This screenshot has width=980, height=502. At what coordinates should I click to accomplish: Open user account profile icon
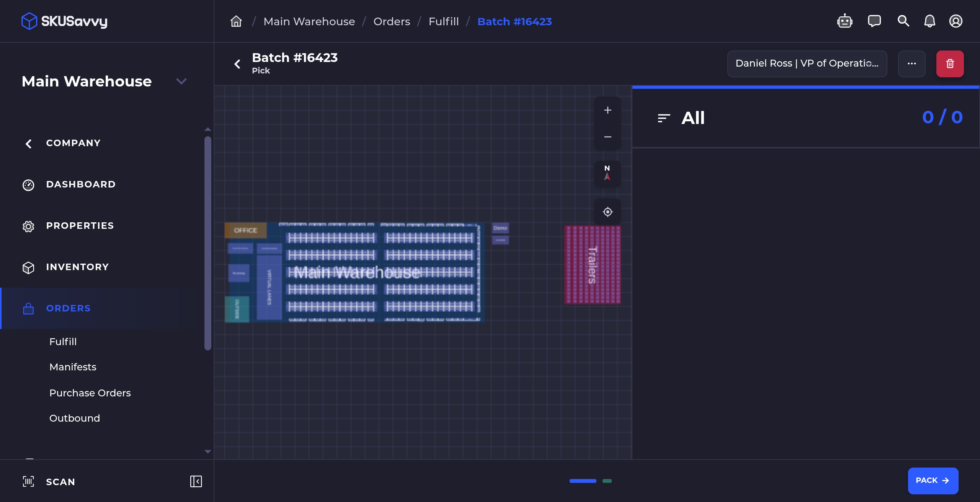[x=956, y=21]
